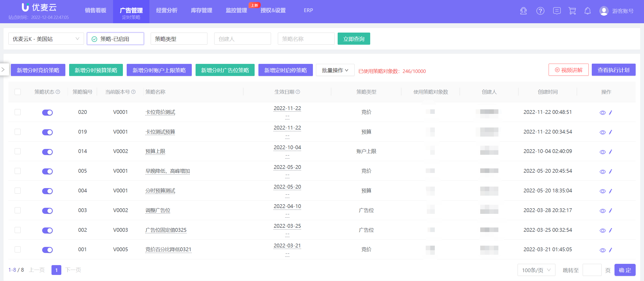Check the checkbox for strategy 005
The image size is (644, 281).
[x=18, y=171]
